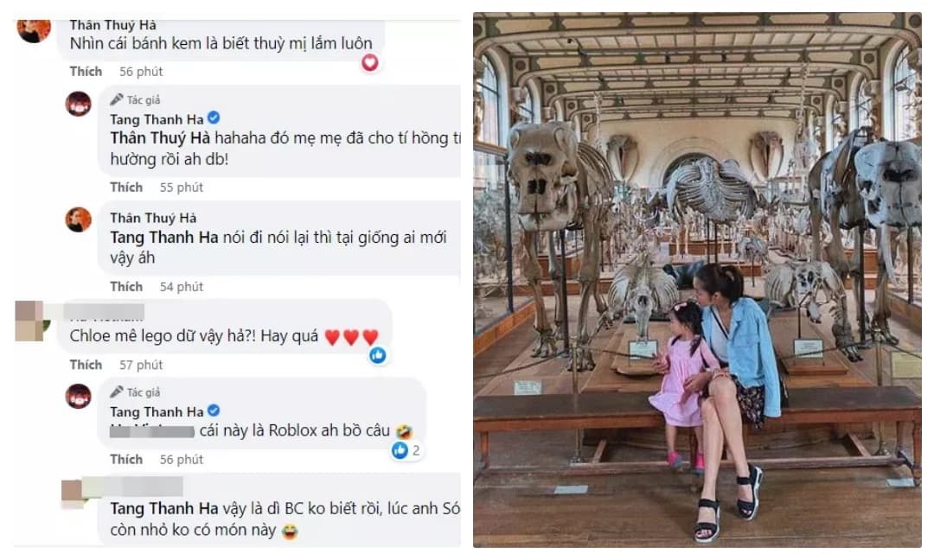
Task: Click the verified badge in the Roblox reply
Action: [x=214, y=410]
